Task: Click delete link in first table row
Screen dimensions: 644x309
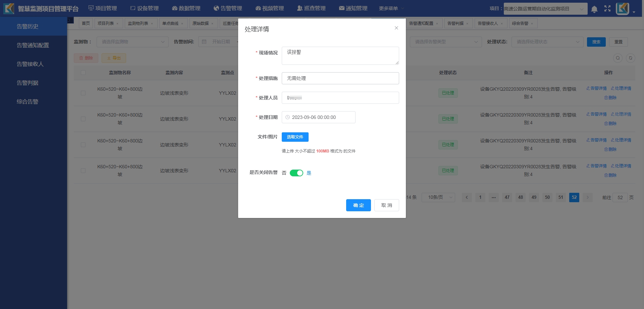Action: [x=610, y=98]
